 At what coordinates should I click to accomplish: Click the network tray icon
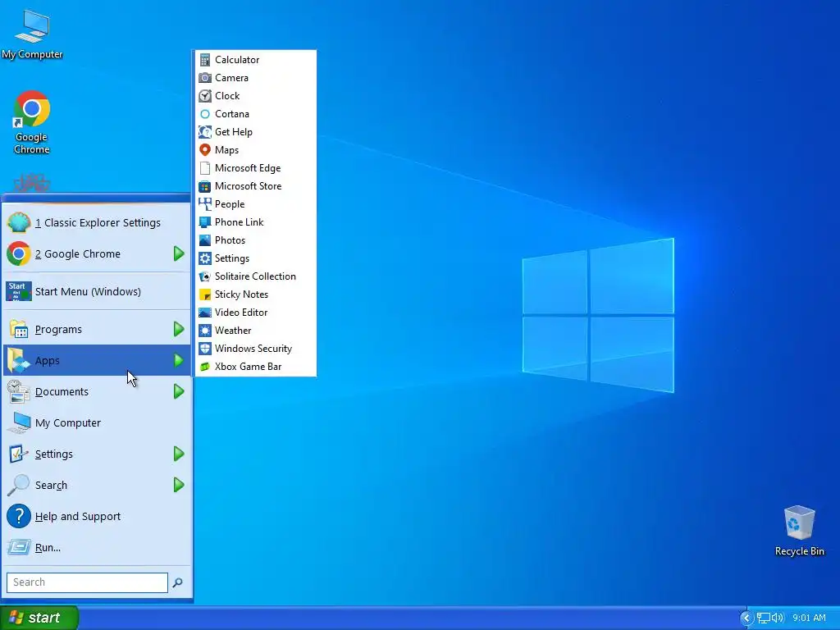tap(764, 618)
